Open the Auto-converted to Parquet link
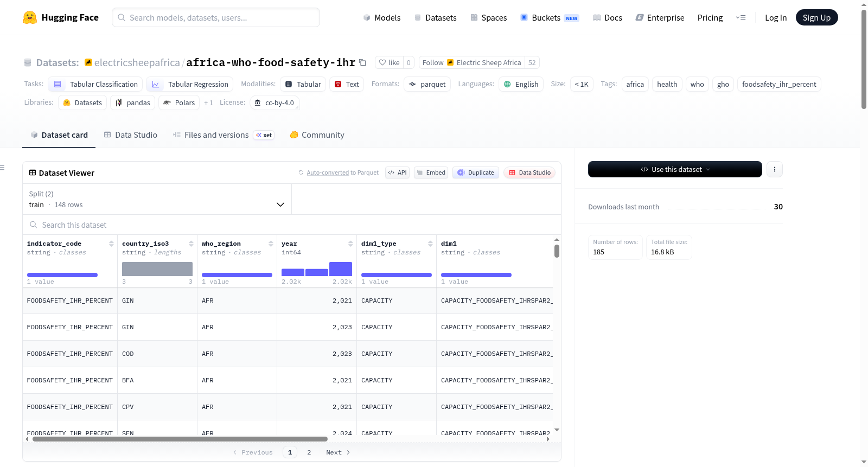This screenshot has width=868, height=467. [328, 172]
